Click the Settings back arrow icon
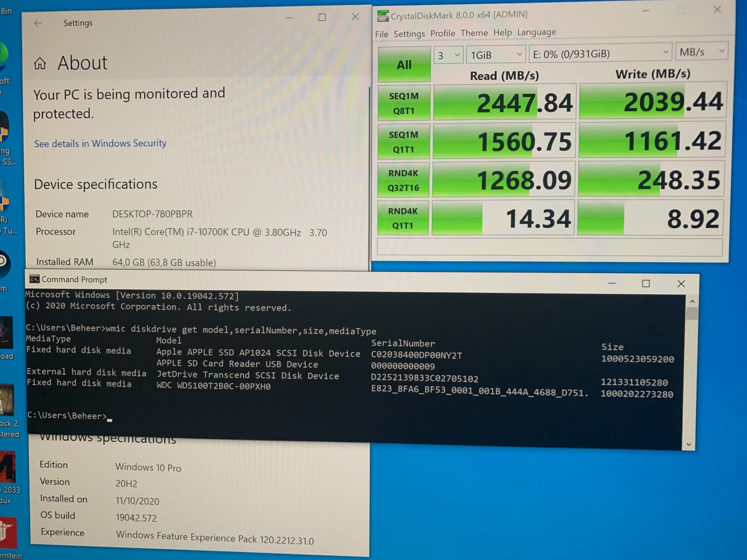 coord(38,23)
